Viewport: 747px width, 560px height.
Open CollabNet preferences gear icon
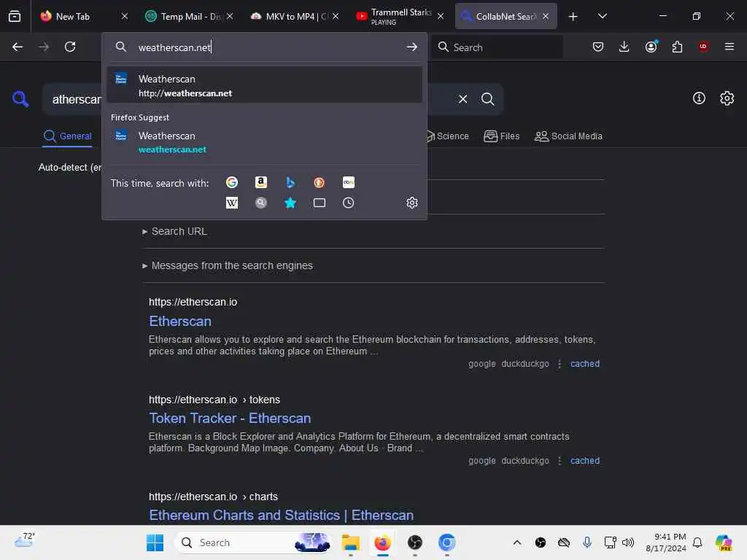click(727, 98)
